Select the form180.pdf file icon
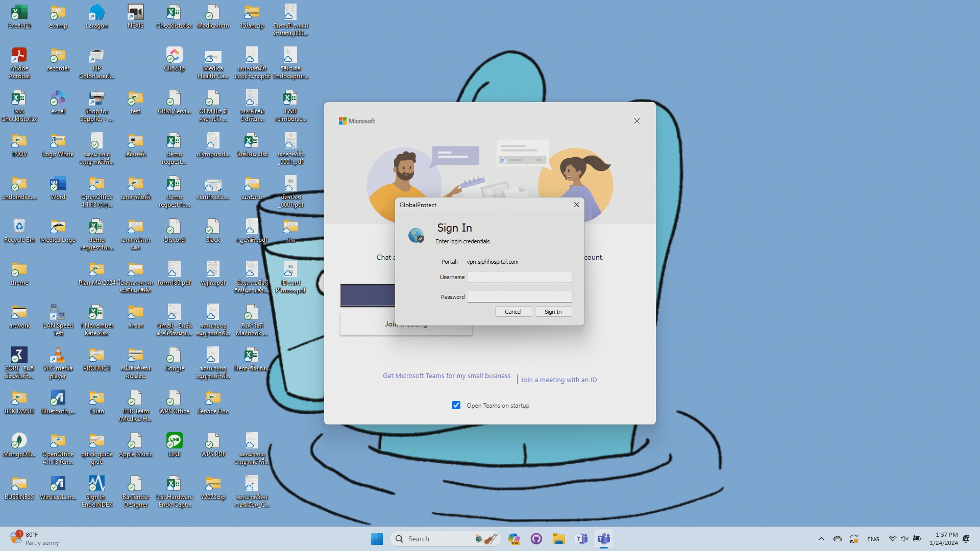Image resolution: width=980 pixels, height=551 pixels. tap(174, 274)
